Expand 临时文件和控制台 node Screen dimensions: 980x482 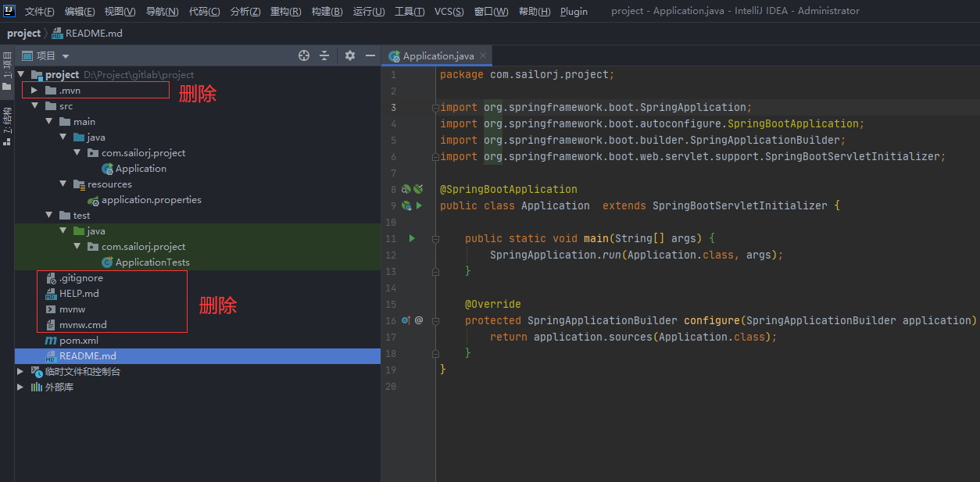(21, 372)
